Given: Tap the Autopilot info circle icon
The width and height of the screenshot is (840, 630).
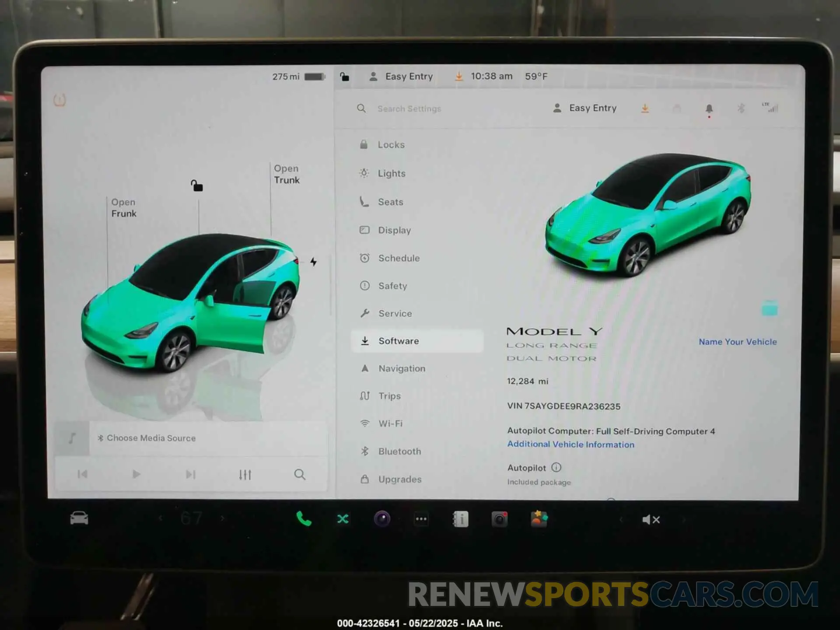Looking at the screenshot, I should (556, 467).
